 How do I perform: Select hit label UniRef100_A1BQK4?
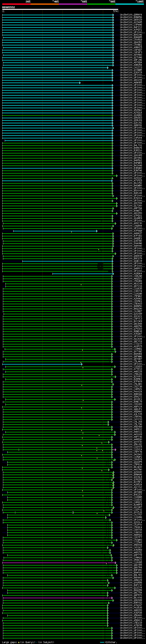[x=131, y=274]
